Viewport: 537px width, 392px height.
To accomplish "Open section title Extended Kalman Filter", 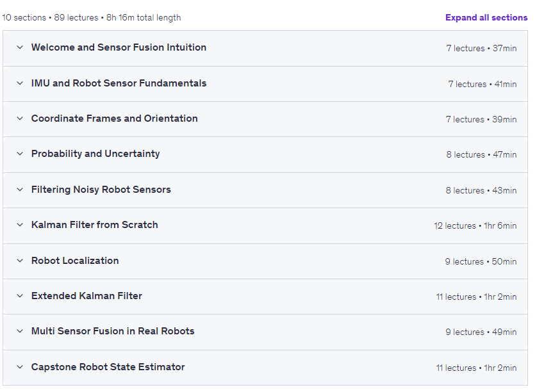I will (x=87, y=296).
